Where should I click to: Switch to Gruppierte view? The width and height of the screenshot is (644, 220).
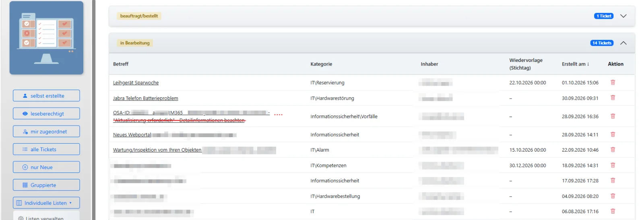click(x=46, y=185)
